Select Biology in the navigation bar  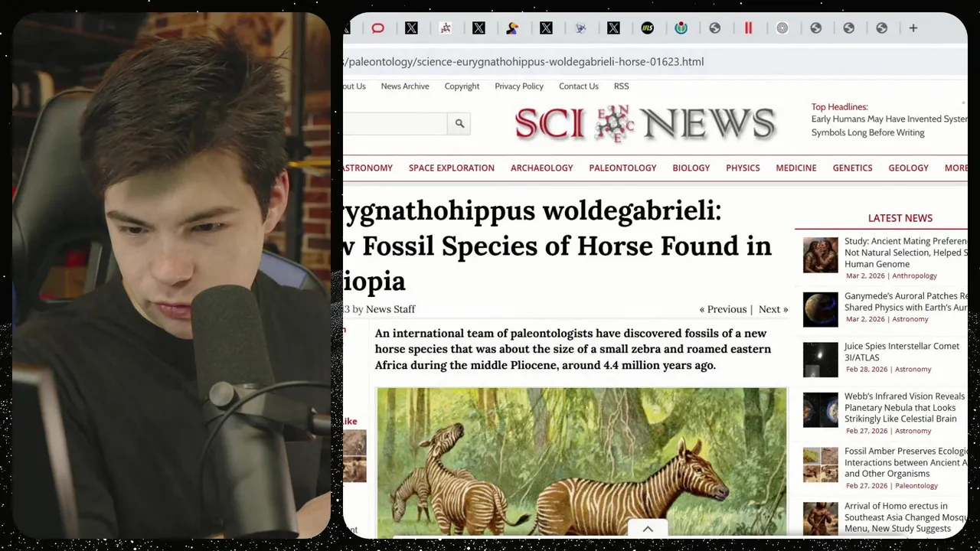pos(691,168)
